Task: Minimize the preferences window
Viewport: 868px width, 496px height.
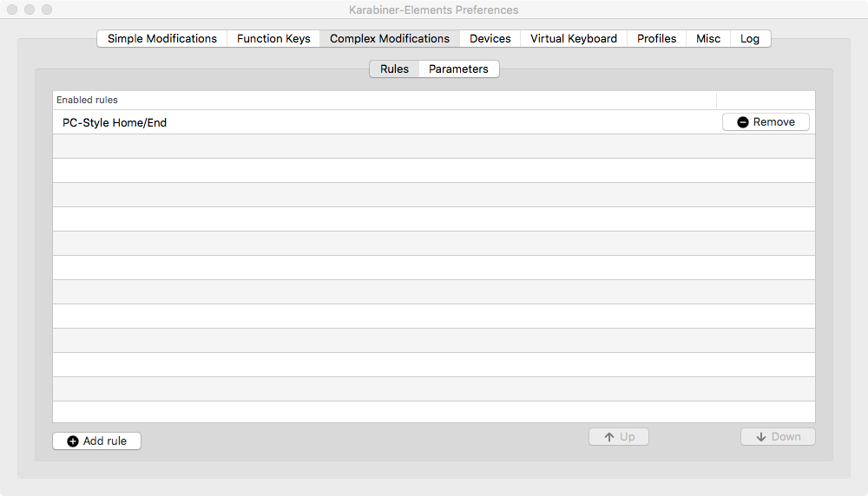Action: point(30,10)
